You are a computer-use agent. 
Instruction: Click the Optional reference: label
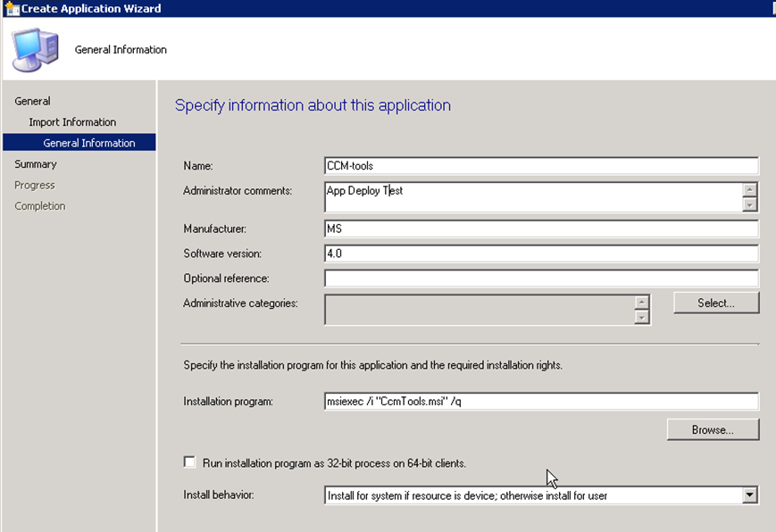(x=226, y=278)
